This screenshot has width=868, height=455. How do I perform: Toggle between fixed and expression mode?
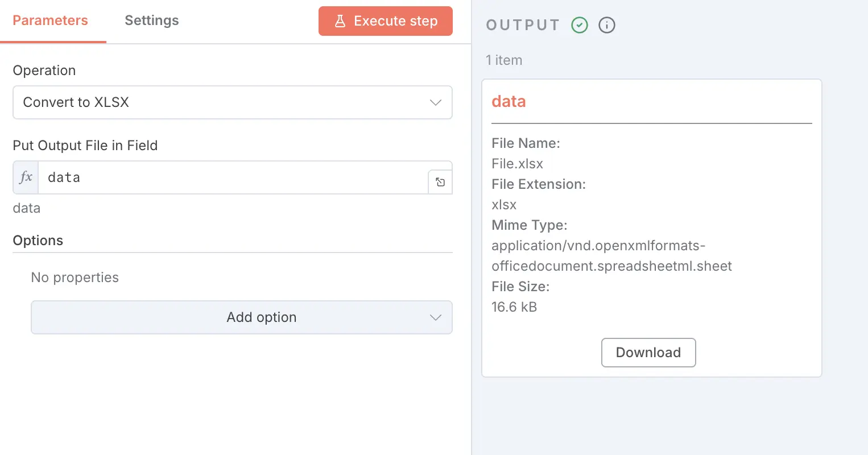click(25, 177)
